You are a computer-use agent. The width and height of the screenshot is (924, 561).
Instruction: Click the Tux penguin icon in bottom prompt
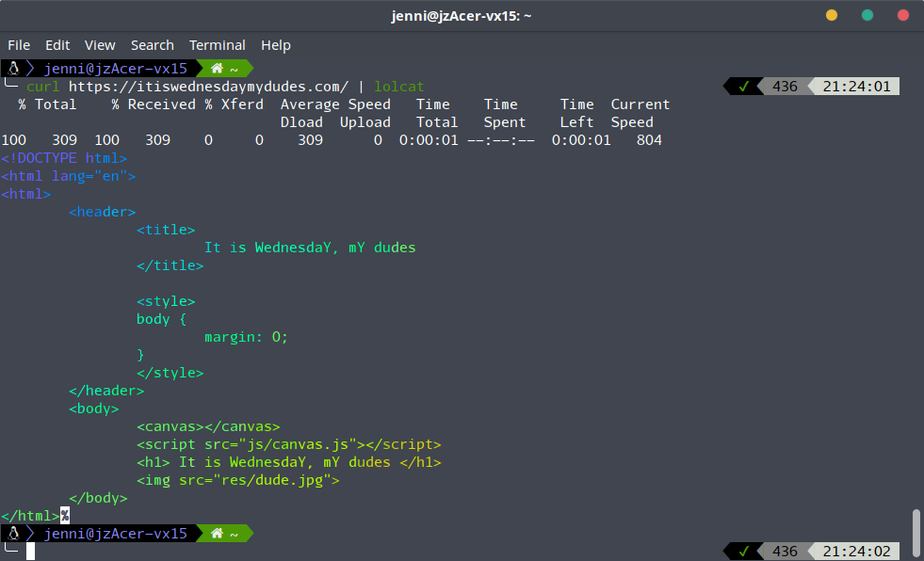[13, 534]
